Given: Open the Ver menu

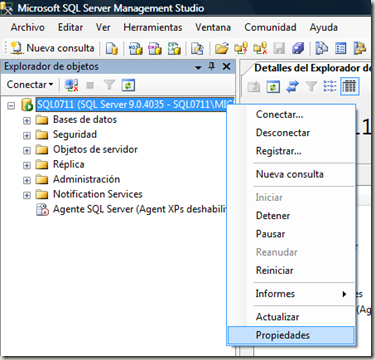Looking at the screenshot, I should pos(103,27).
